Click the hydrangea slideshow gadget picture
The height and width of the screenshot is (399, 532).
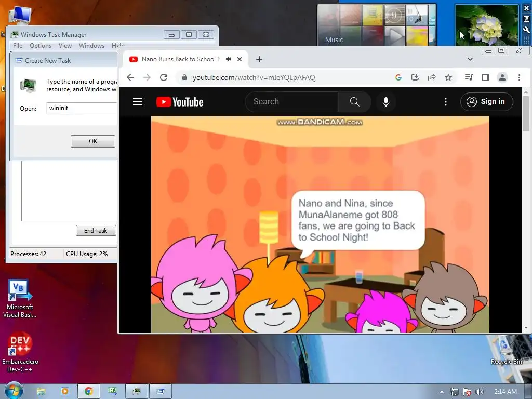[x=486, y=25]
